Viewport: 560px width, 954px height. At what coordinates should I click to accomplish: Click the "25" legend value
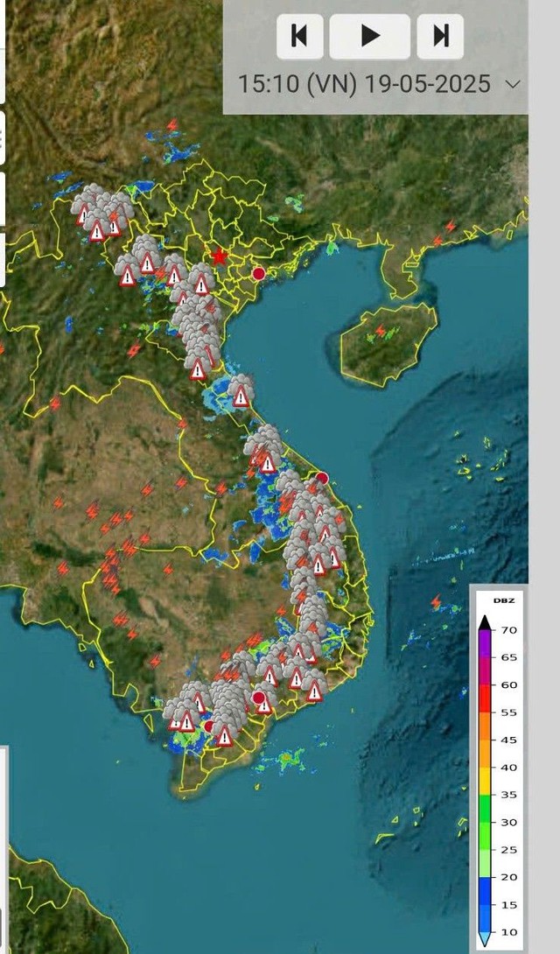coord(509,850)
